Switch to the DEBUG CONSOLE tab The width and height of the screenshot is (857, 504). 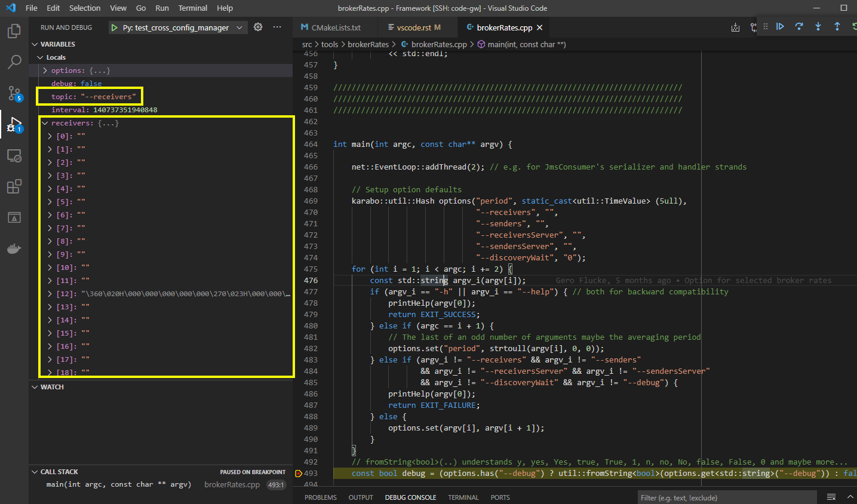click(x=410, y=497)
